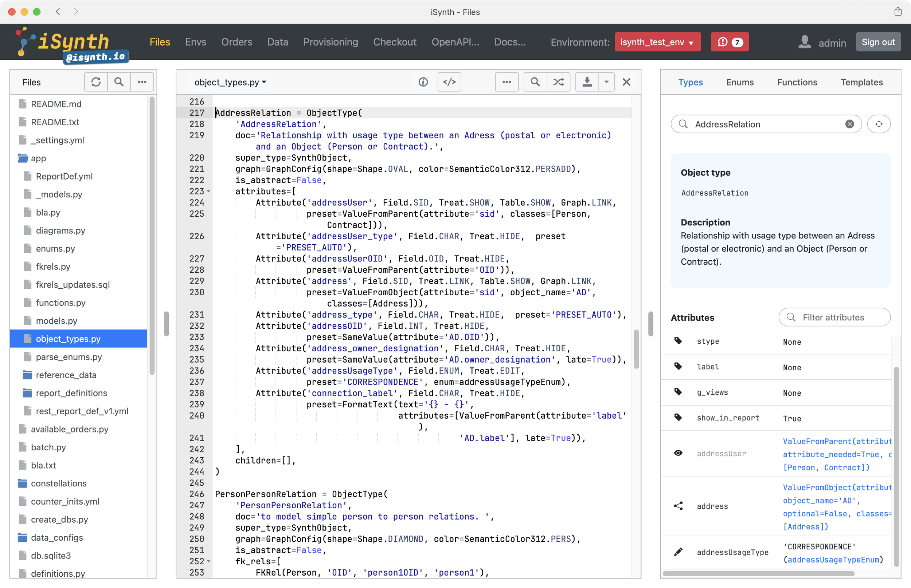The image size is (911, 588).
Task: Click the eye icon beside addressUser attribute
Action: pyautogui.click(x=678, y=453)
